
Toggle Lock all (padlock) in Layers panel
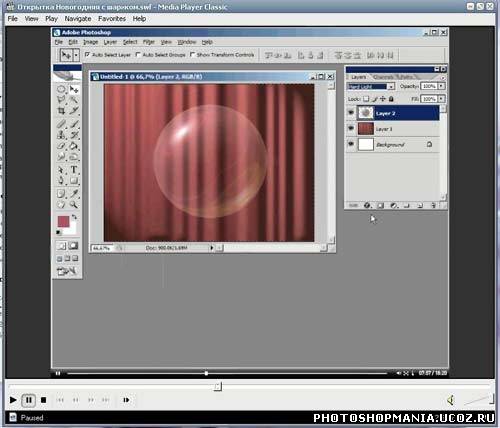391,99
